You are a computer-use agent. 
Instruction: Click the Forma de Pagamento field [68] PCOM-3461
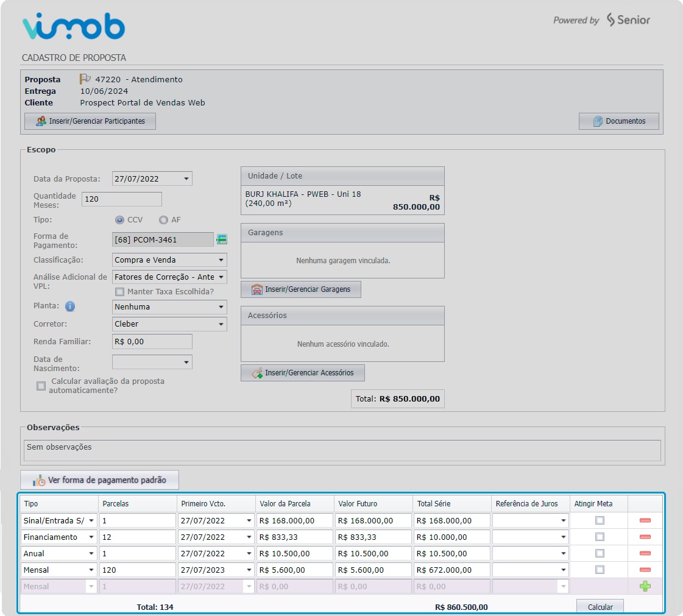[163, 239]
